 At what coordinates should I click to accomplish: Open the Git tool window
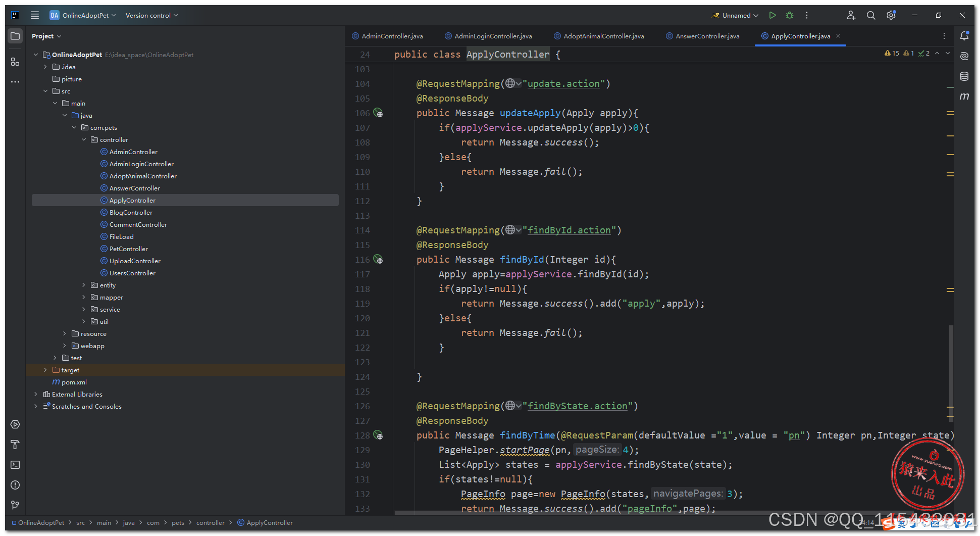click(x=15, y=505)
